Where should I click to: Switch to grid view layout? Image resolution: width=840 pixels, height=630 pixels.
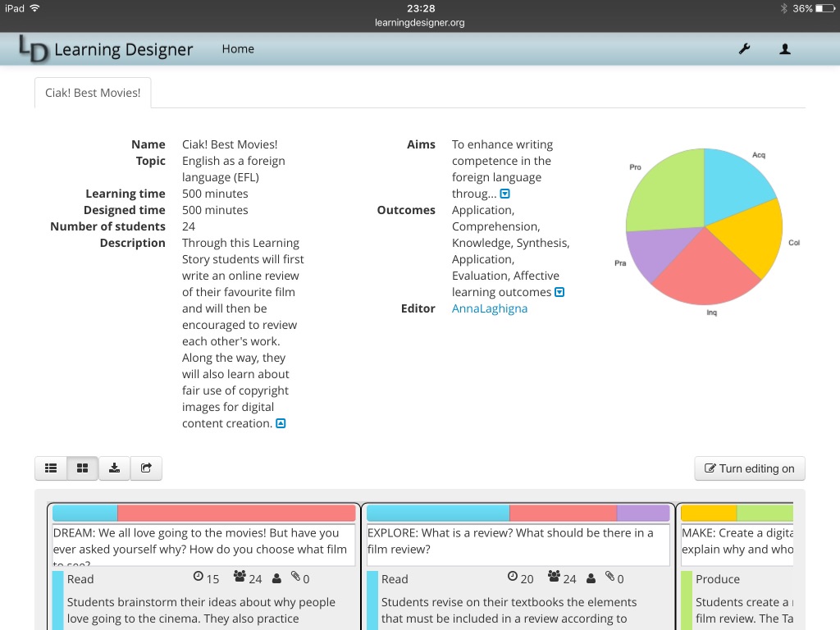pos(82,468)
